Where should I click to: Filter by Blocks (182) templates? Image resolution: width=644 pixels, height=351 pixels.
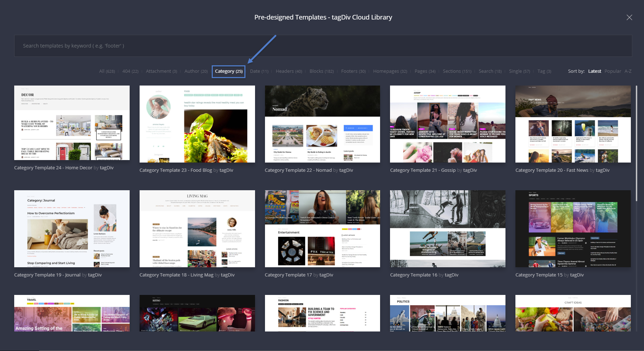click(x=322, y=71)
